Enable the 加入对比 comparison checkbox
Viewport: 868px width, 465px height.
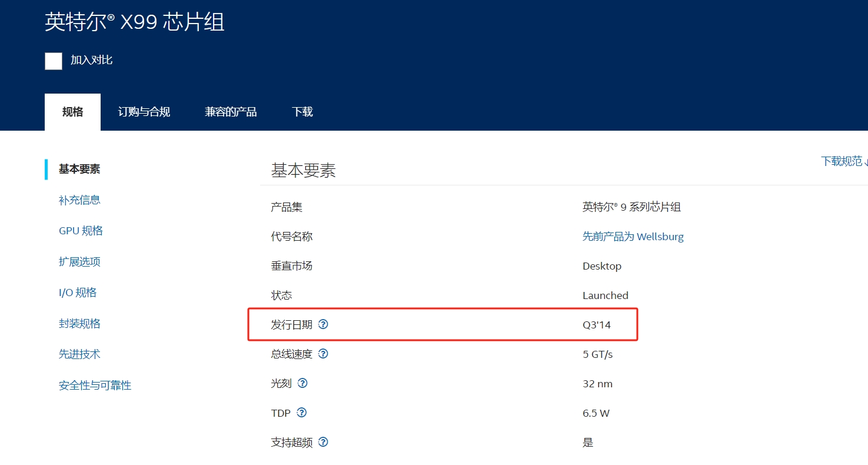[x=54, y=61]
